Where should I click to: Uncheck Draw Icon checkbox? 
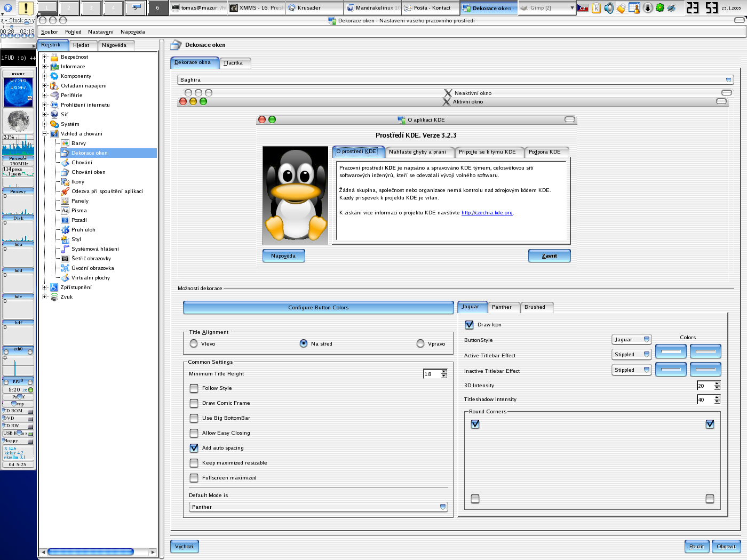pyautogui.click(x=469, y=325)
